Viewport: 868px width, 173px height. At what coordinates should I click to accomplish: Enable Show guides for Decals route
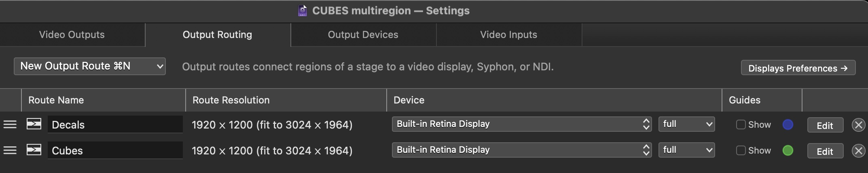coord(741,124)
